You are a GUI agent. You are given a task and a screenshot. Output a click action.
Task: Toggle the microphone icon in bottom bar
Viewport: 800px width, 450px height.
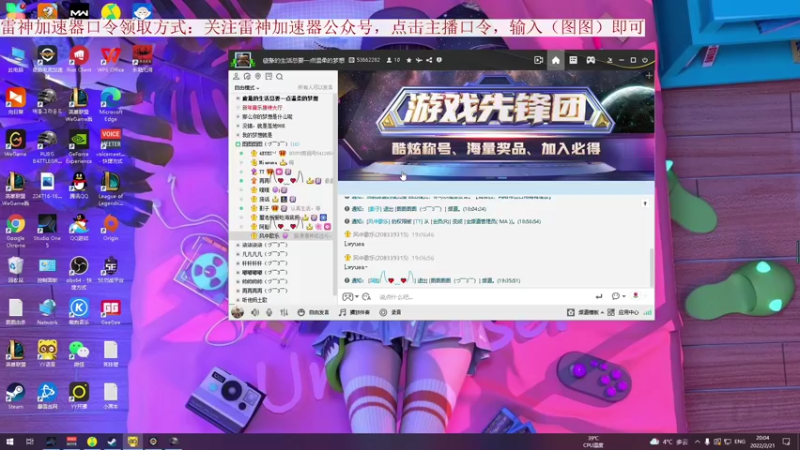(x=269, y=312)
